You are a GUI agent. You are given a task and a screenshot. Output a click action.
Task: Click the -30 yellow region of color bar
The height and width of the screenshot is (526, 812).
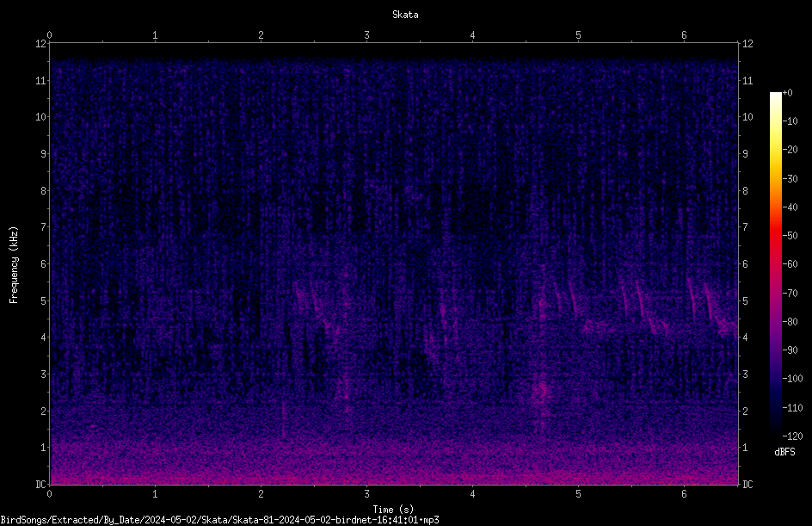point(775,178)
